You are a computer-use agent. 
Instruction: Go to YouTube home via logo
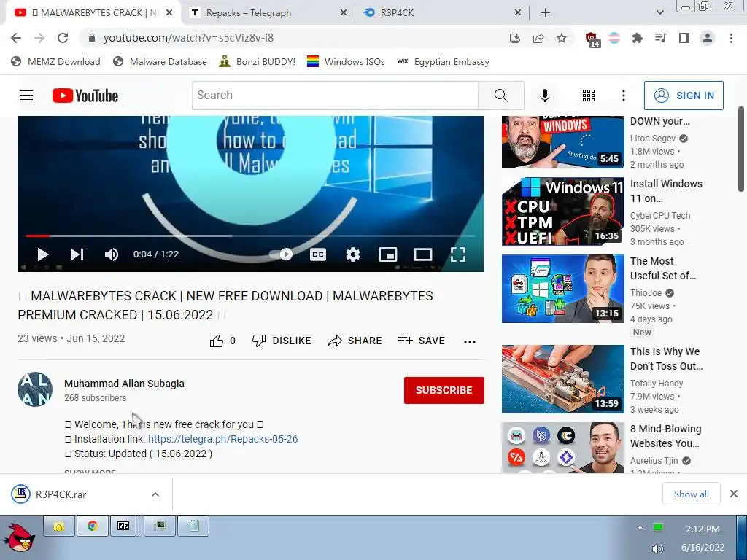(85, 96)
